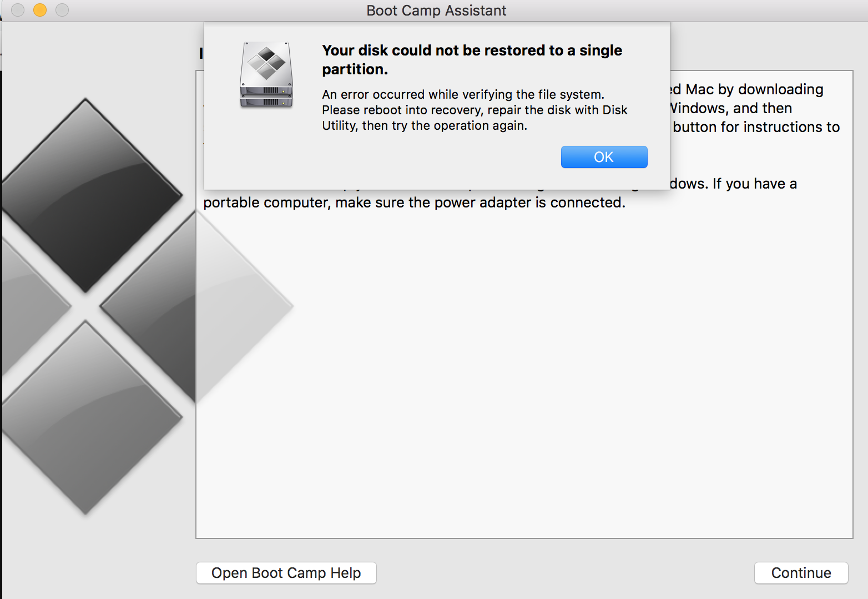Click the 'An error occurred while verifying' message text
This screenshot has width=868, height=599.
475,110
